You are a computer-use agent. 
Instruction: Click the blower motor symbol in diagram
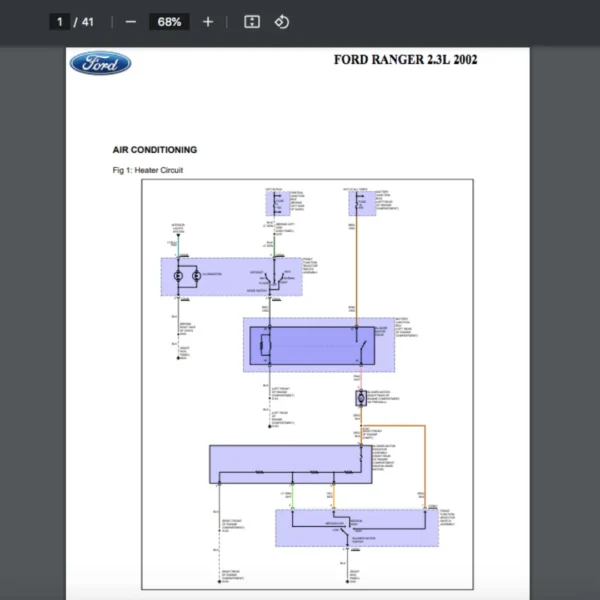click(x=360, y=398)
